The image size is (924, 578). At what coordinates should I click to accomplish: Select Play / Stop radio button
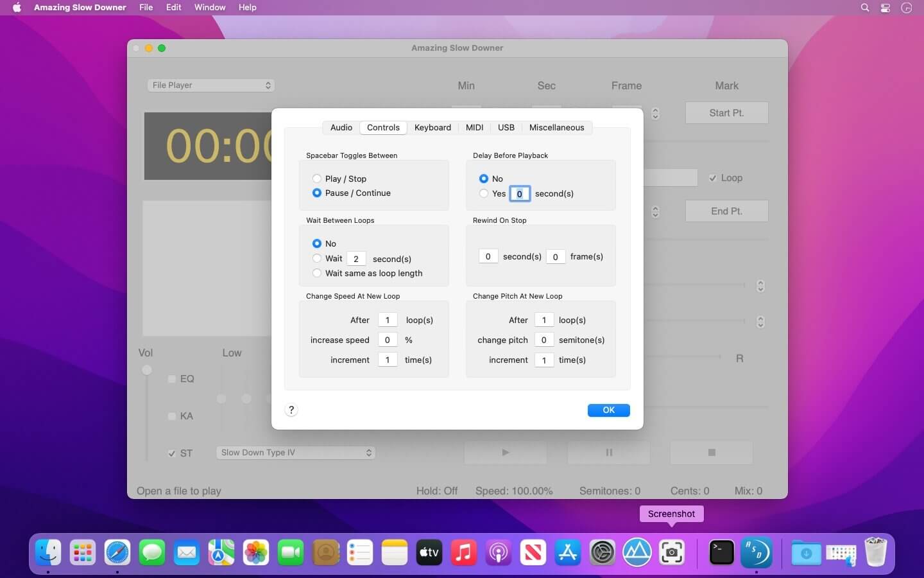point(317,179)
